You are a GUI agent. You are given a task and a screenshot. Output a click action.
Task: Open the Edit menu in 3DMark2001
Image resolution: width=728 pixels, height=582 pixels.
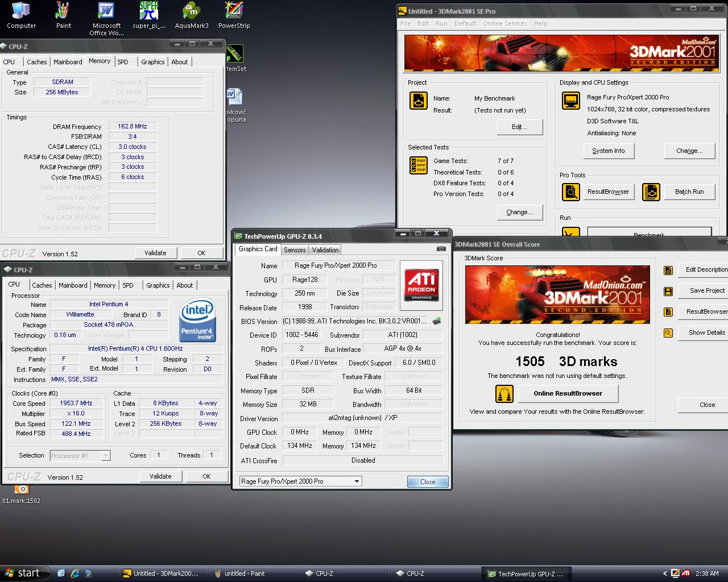coord(423,23)
